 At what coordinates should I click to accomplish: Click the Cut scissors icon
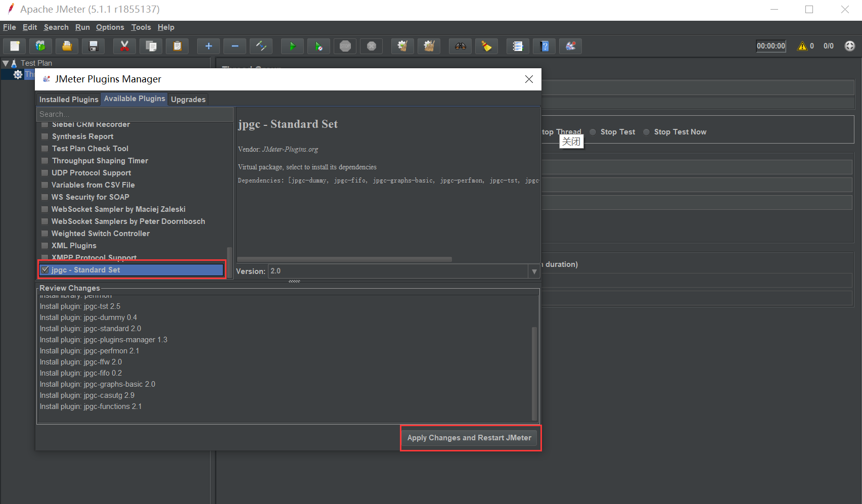click(x=124, y=46)
